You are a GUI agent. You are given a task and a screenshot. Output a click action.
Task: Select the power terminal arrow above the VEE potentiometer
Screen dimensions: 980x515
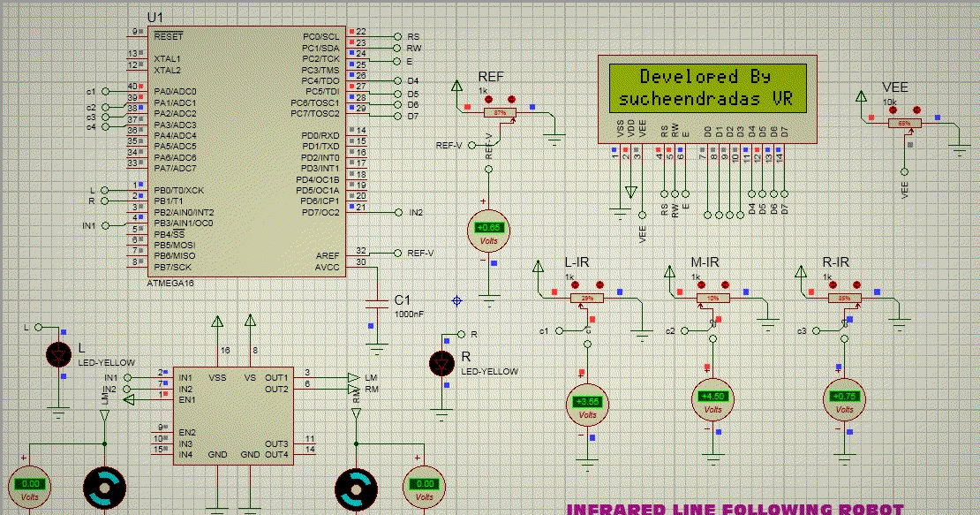click(x=862, y=97)
